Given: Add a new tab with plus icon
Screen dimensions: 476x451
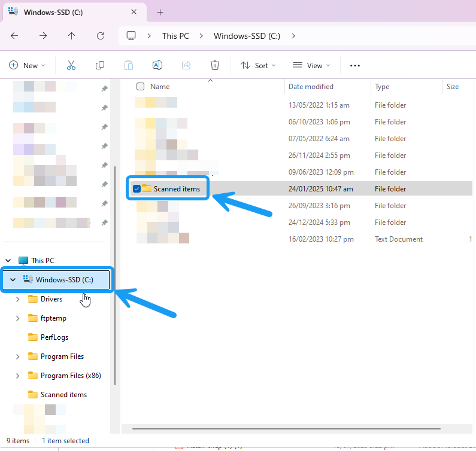Looking at the screenshot, I should [x=160, y=13].
